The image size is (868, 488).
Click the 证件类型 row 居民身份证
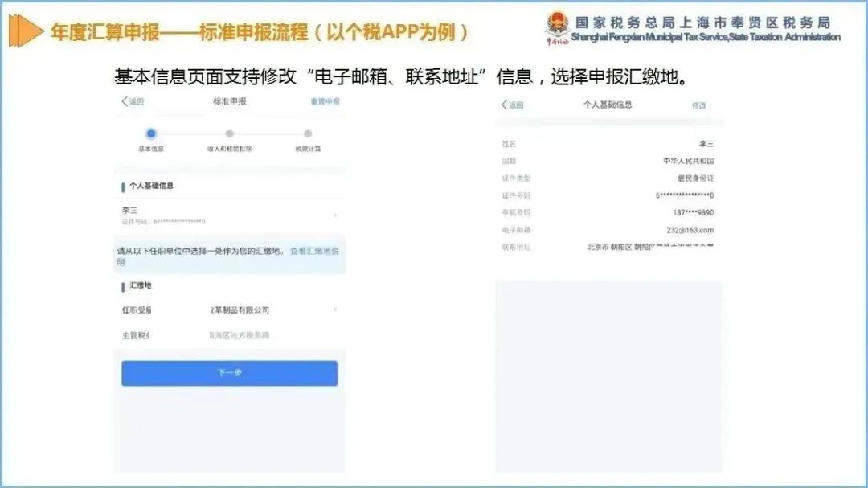click(x=608, y=178)
